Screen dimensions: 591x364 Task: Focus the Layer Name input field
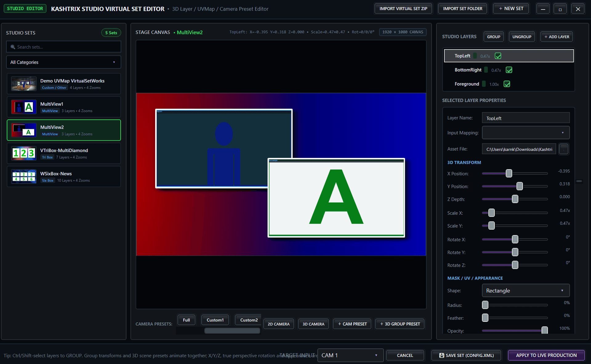526,118
